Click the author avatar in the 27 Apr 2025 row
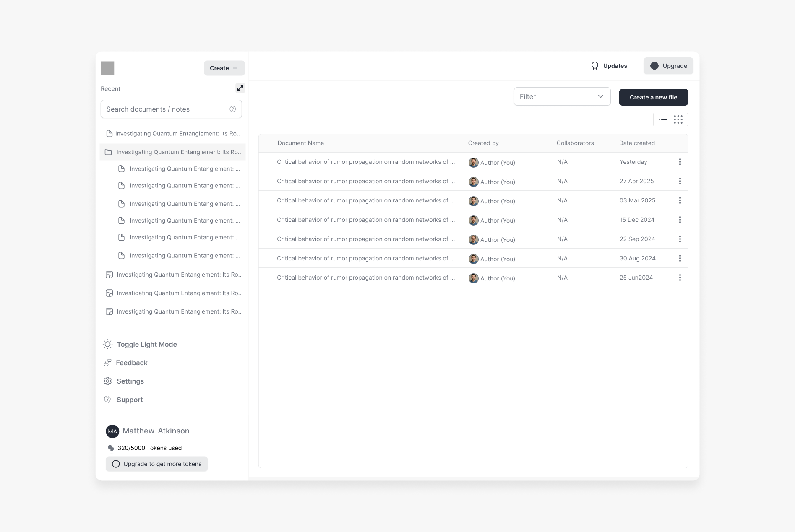795x532 pixels. (474, 182)
